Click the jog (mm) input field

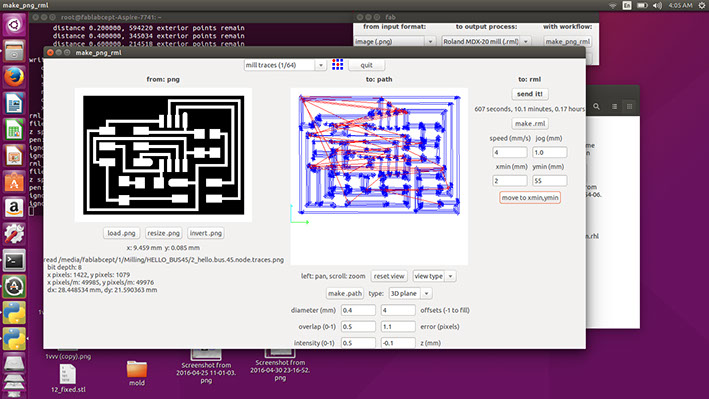click(x=549, y=152)
